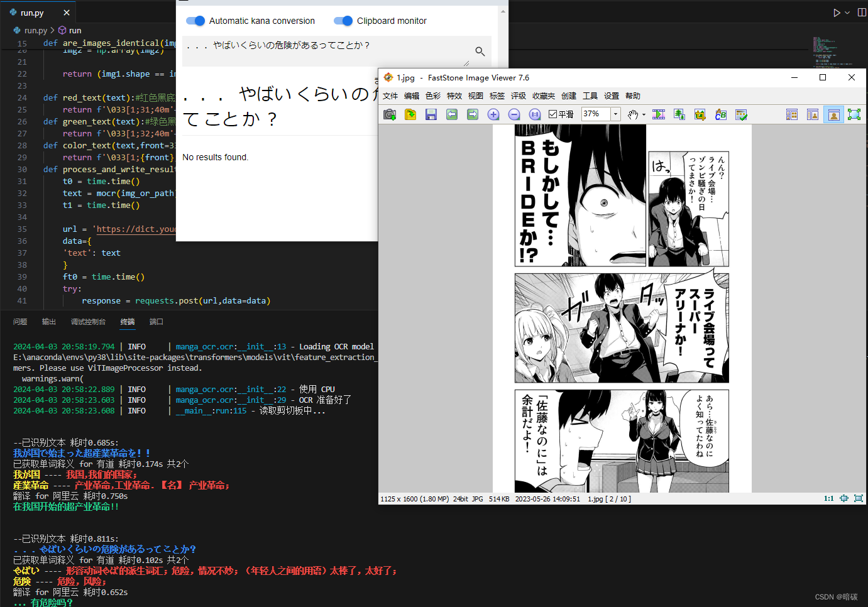Image resolution: width=868 pixels, height=607 pixels.
Task: Open the 创建 menu in FastStone
Action: pyautogui.click(x=569, y=96)
